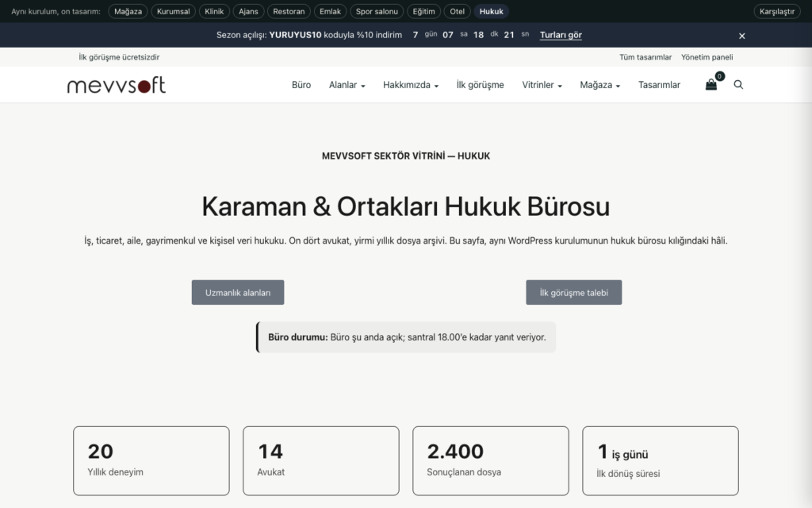Click the 20 Yıllık deneyim card
Viewport: 812px width, 508px height.
coord(151,461)
